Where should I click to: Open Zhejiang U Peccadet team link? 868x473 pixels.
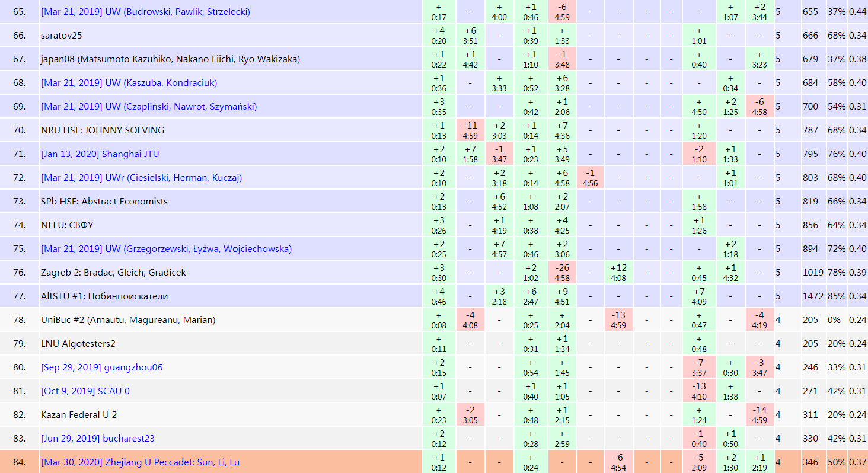[140, 462]
